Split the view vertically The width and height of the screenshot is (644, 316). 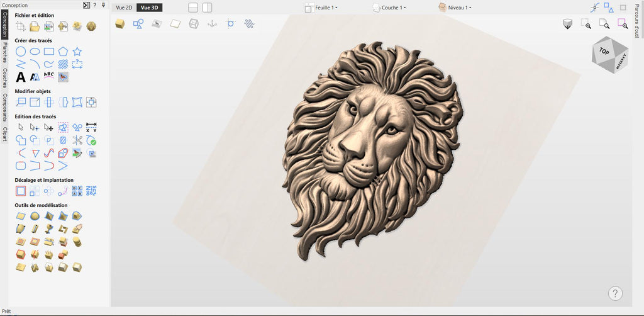(207, 8)
